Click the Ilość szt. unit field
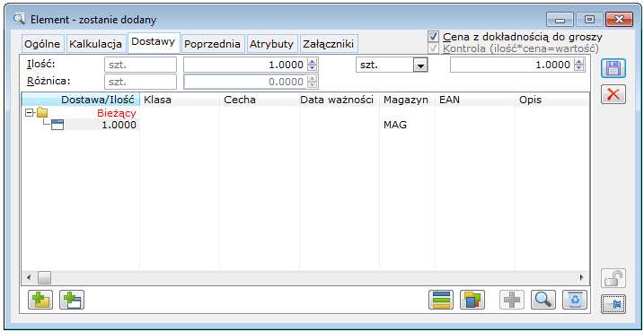Screen dimensions: 644x332 point(140,65)
